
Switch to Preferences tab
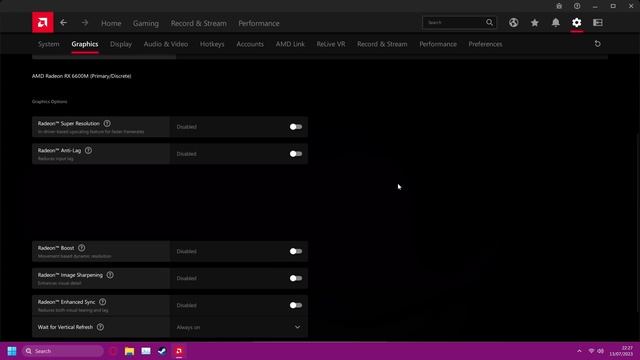coord(485,44)
